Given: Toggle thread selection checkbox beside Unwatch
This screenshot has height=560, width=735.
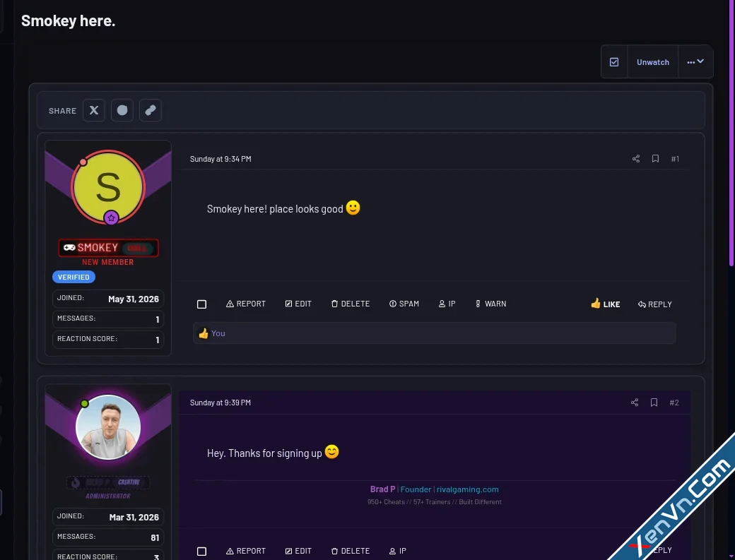Looking at the screenshot, I should pos(614,62).
